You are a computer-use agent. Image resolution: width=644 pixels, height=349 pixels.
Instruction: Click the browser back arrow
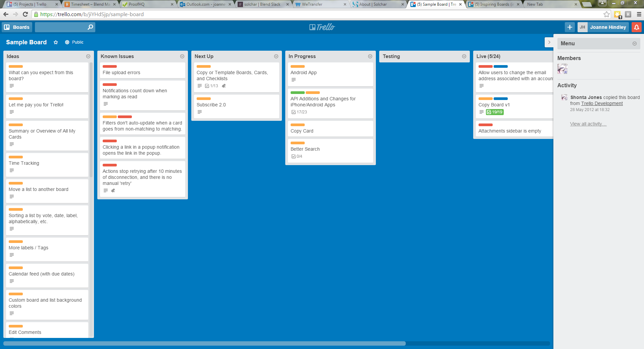pos(6,14)
